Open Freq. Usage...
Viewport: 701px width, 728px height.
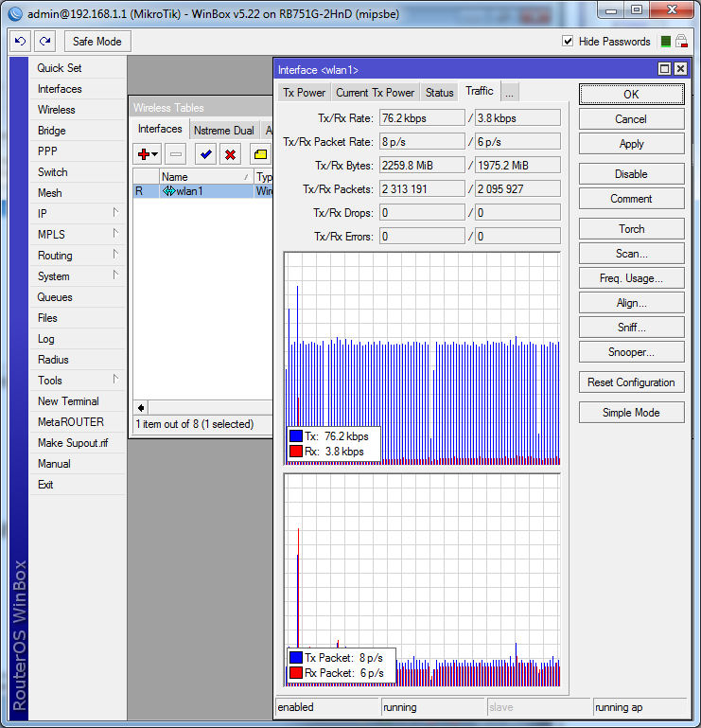pos(631,277)
